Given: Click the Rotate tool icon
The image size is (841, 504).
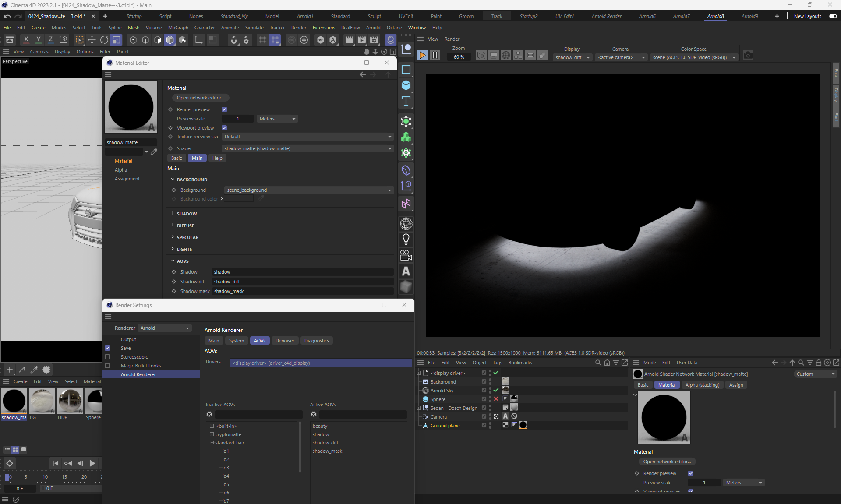Looking at the screenshot, I should coord(104,40).
